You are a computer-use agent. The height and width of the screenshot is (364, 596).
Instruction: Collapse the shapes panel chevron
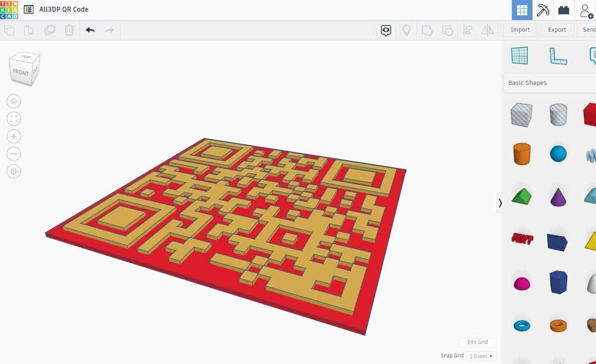point(500,203)
